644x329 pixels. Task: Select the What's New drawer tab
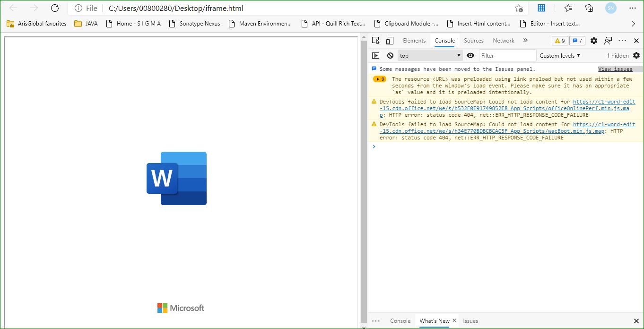point(435,320)
